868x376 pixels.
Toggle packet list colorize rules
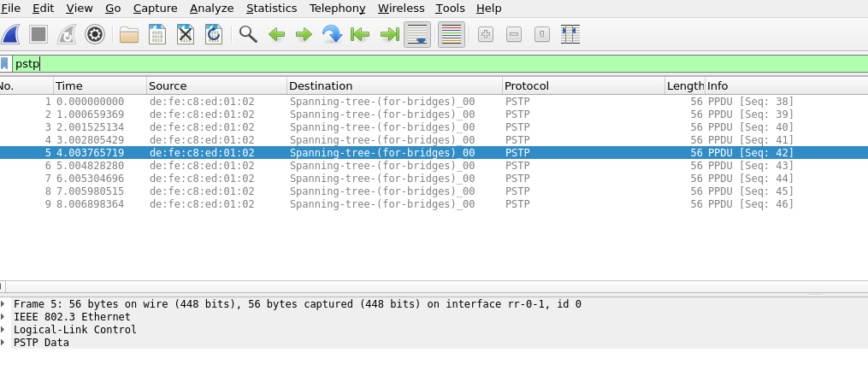(x=451, y=34)
